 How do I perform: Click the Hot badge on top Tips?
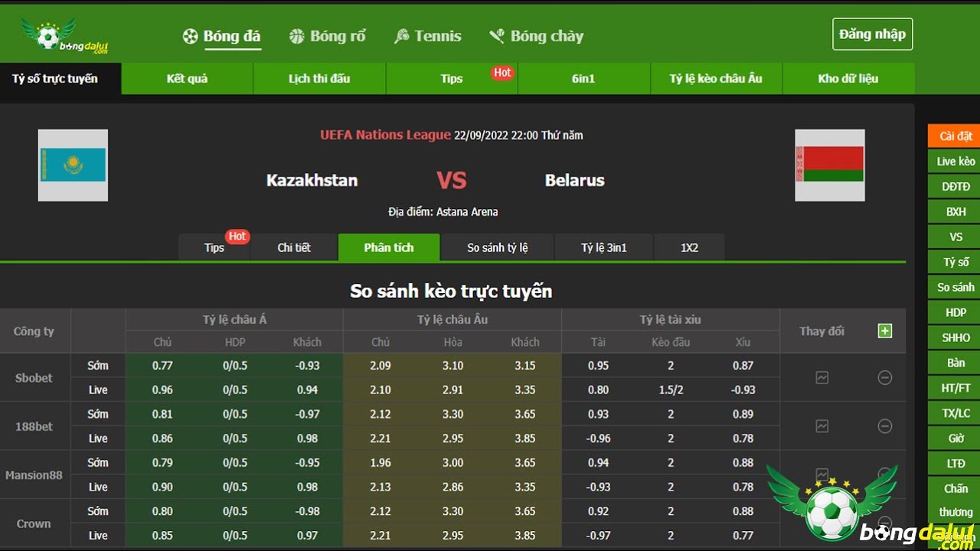[502, 72]
